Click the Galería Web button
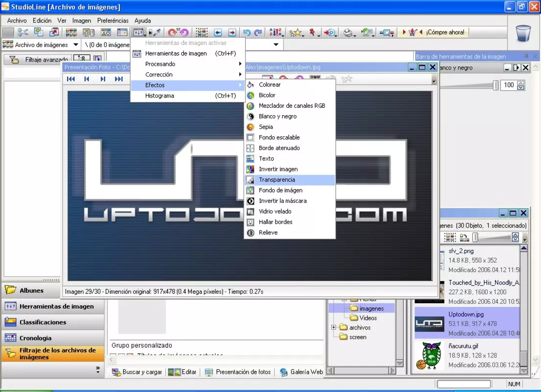This screenshot has width=541, height=392. click(x=301, y=372)
